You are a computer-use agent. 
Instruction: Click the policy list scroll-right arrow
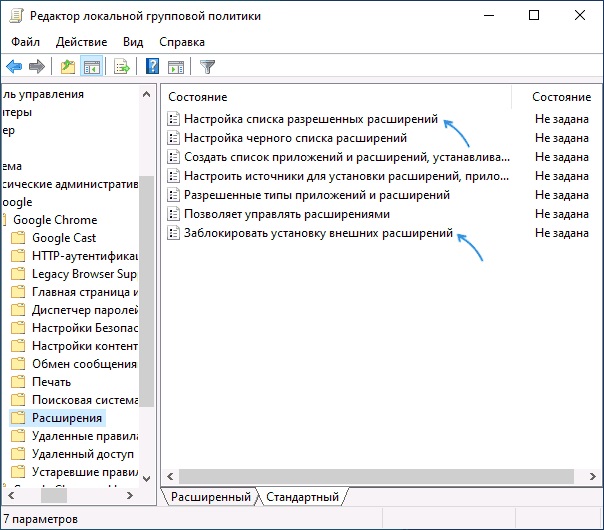[x=593, y=476]
